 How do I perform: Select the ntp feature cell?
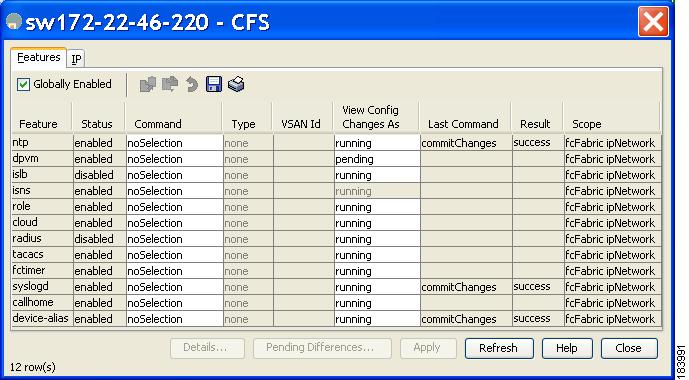(42, 143)
